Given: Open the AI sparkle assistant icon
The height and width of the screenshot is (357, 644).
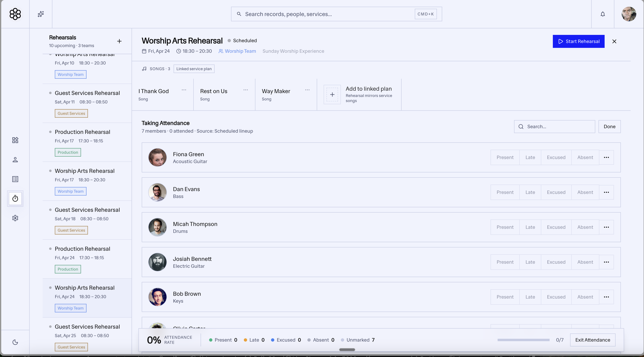Looking at the screenshot, I should [x=41, y=14].
